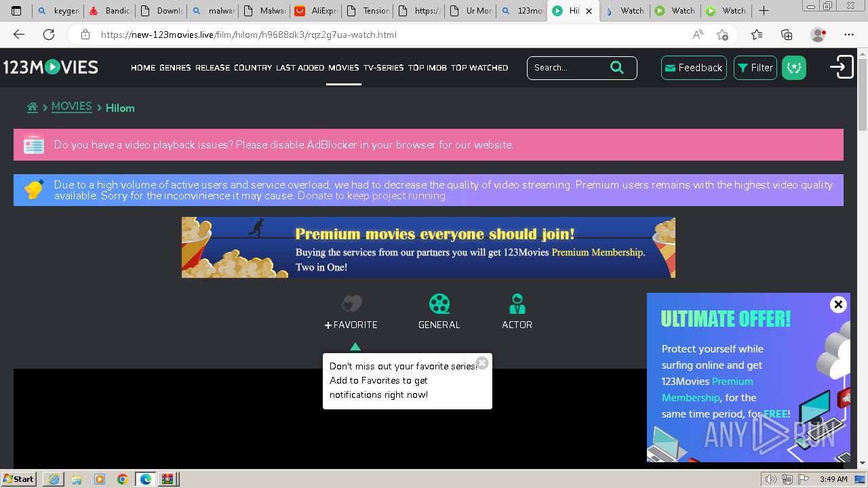Go back with browser back arrow
868x488 pixels.
click(x=19, y=35)
